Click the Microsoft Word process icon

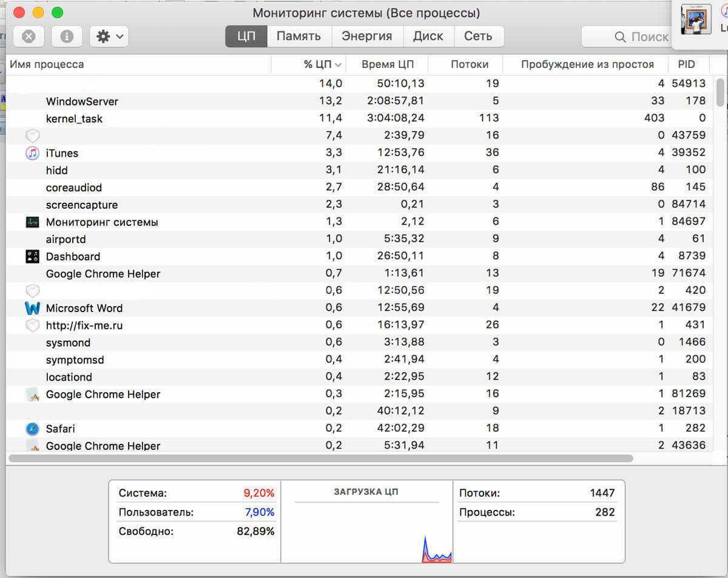coord(32,308)
